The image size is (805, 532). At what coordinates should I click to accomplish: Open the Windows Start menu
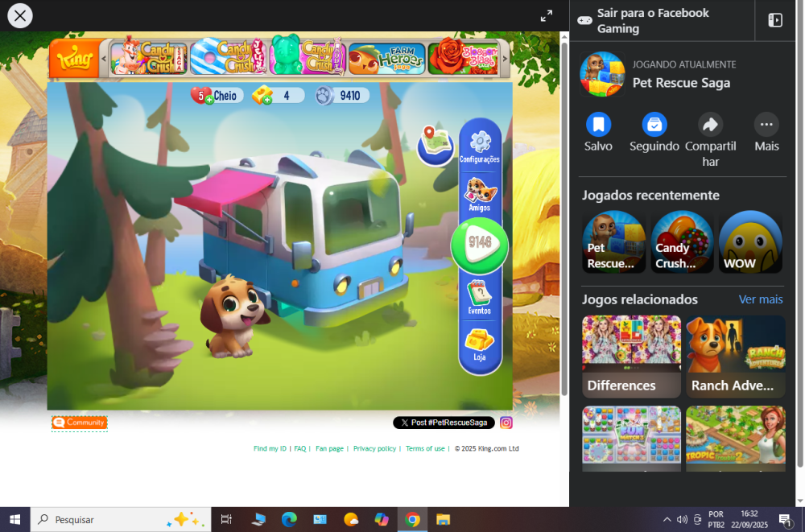point(14,520)
